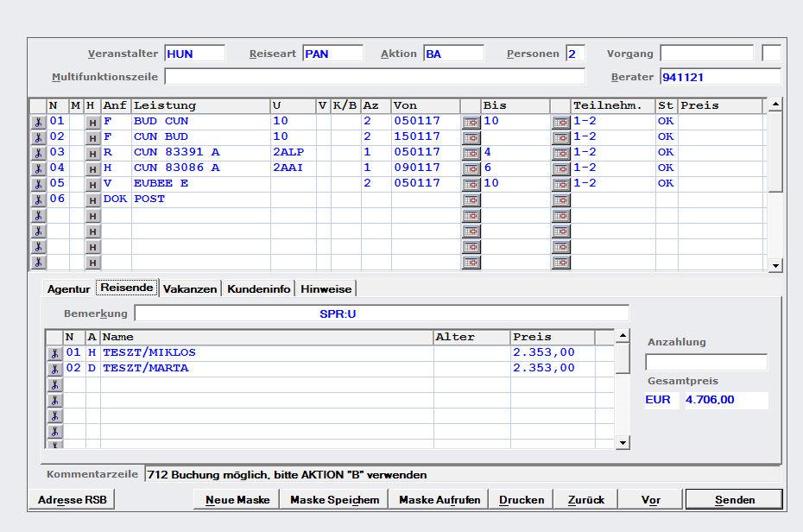Click the H button in row 06 DOK POST

pos(92,200)
